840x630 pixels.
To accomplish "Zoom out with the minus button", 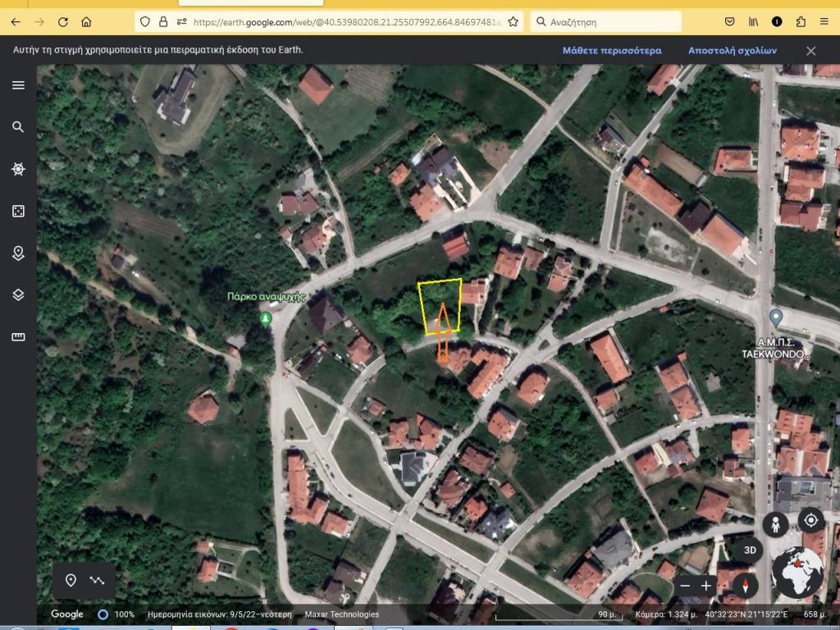I will click(686, 586).
